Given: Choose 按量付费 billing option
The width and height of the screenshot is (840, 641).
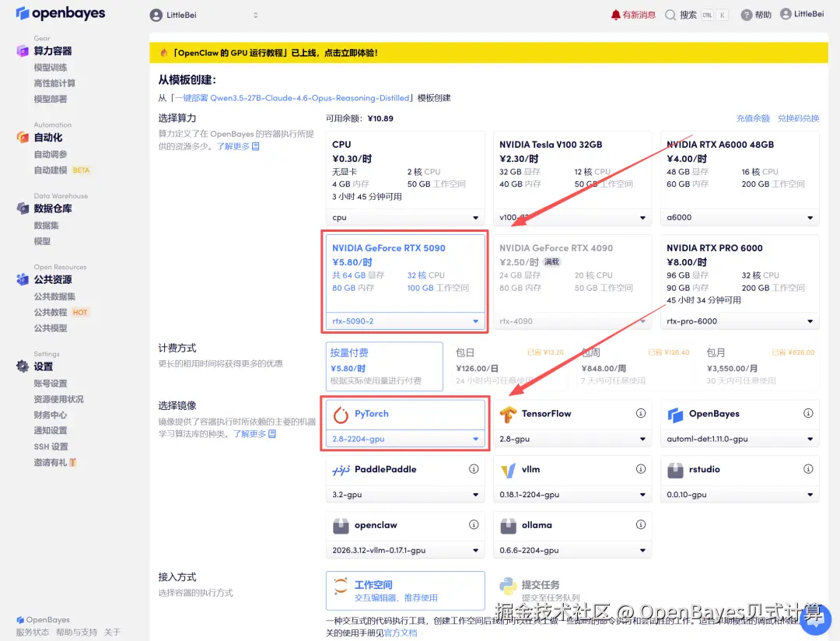Looking at the screenshot, I should (384, 366).
